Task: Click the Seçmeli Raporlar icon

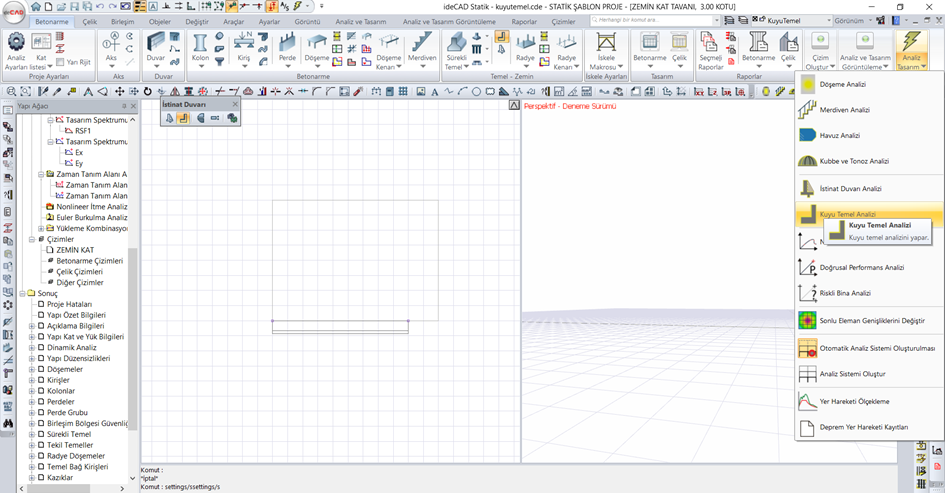Action: [x=710, y=43]
